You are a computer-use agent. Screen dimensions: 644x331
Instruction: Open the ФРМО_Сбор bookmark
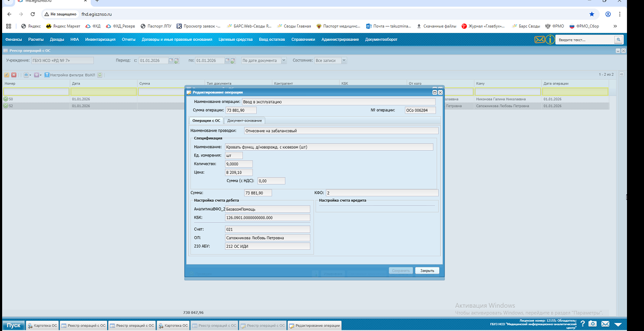[584, 25]
